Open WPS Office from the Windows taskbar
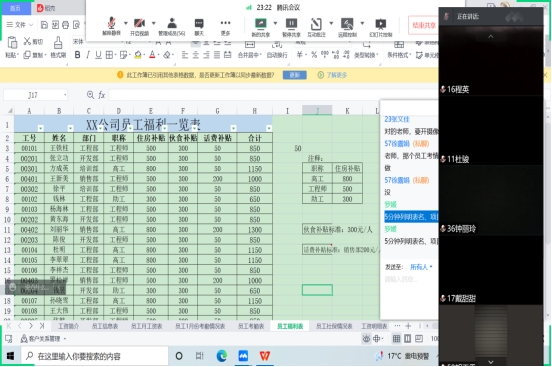 click(x=265, y=356)
